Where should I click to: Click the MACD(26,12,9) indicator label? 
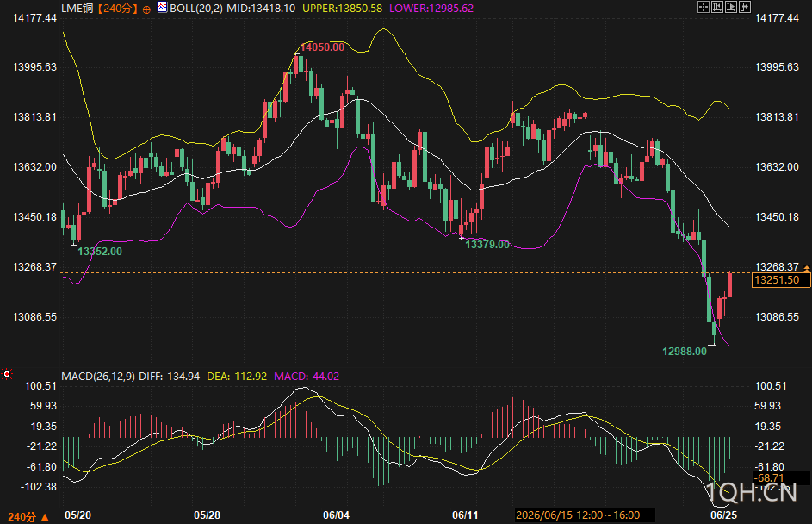click(98, 377)
